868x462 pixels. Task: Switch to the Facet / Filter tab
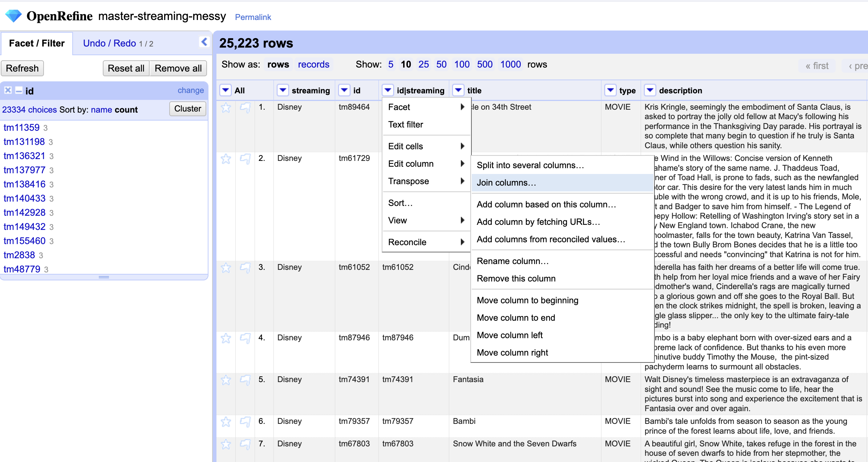(37, 43)
